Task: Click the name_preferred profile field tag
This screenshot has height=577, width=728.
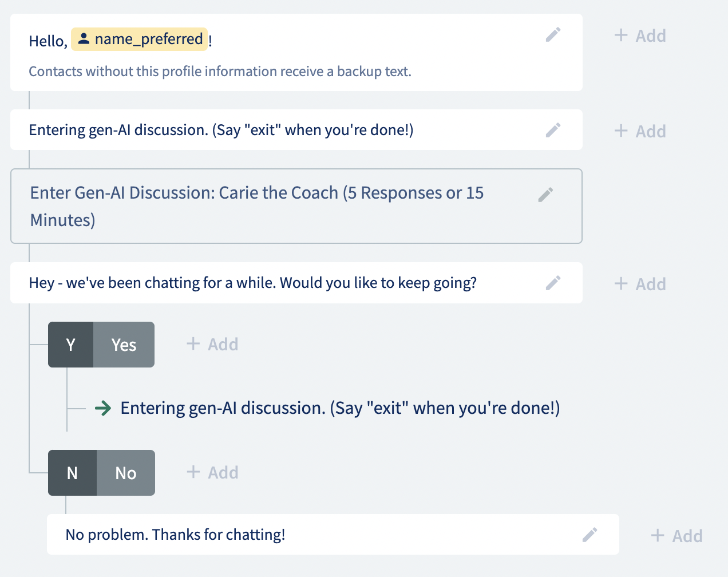Action: (140, 39)
